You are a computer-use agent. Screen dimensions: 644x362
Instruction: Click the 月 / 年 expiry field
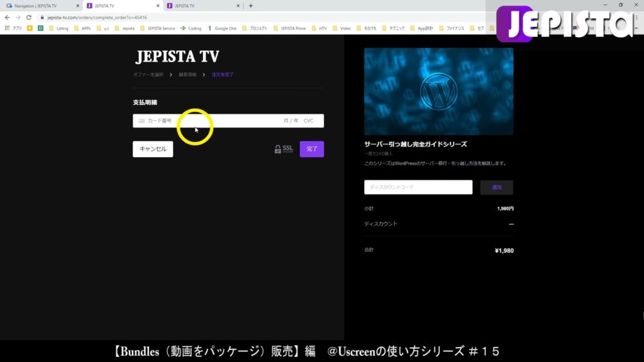click(291, 121)
